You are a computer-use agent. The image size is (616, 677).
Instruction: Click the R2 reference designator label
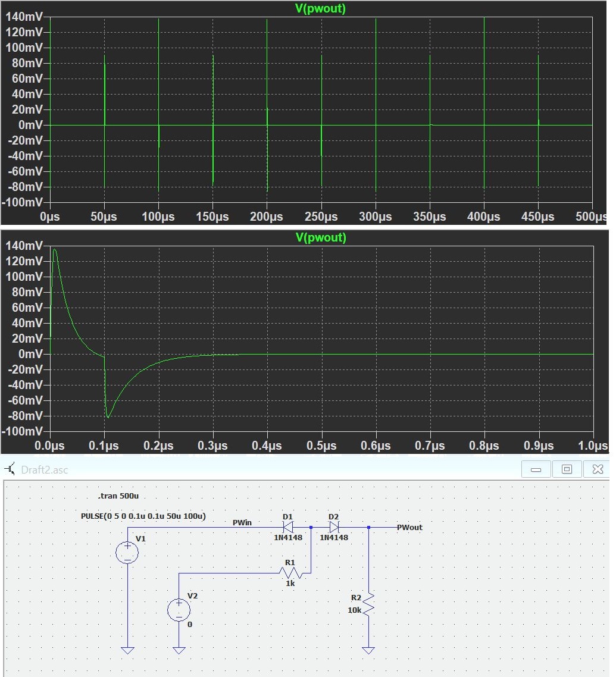tap(356, 597)
